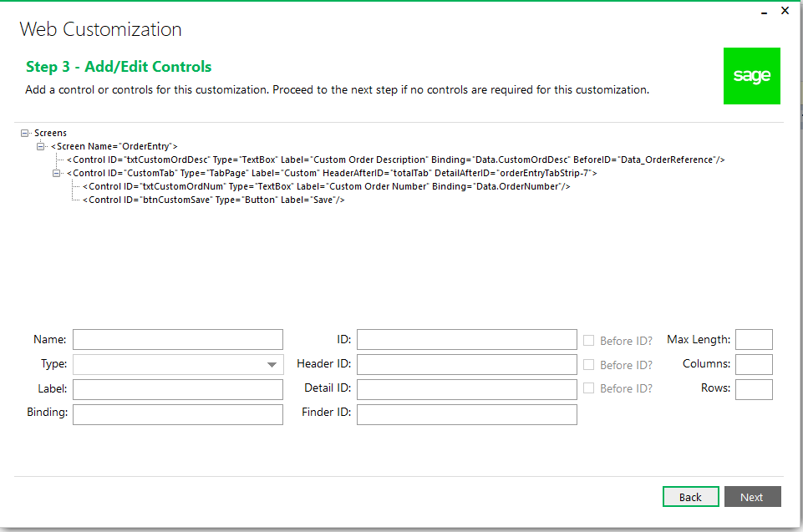Image resolution: width=803 pixels, height=532 pixels.
Task: Select the CustomTab TabPage tree item
Action: click(332, 173)
